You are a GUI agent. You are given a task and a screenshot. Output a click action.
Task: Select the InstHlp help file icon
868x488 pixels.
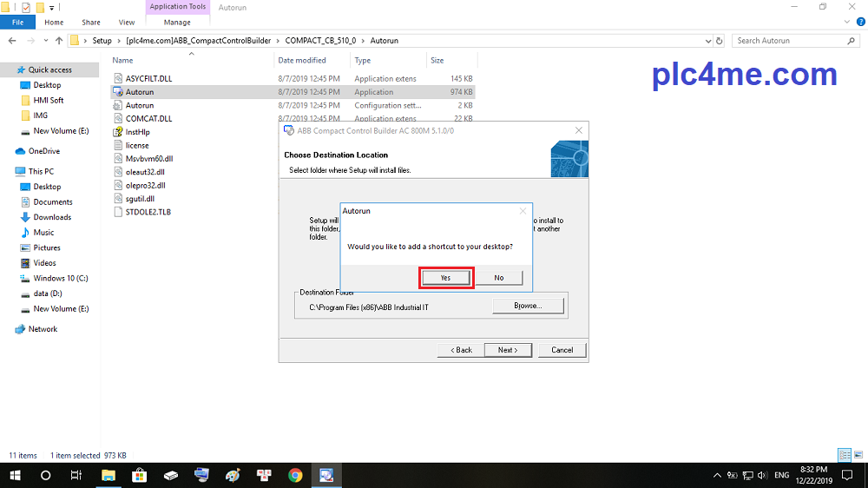[x=118, y=132]
